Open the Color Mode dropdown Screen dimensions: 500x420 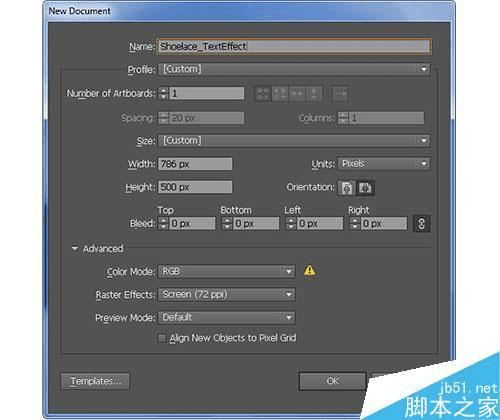[227, 271]
